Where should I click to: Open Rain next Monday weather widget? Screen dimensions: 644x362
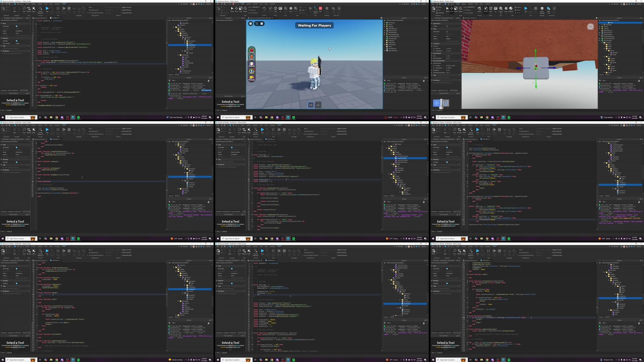click(175, 117)
